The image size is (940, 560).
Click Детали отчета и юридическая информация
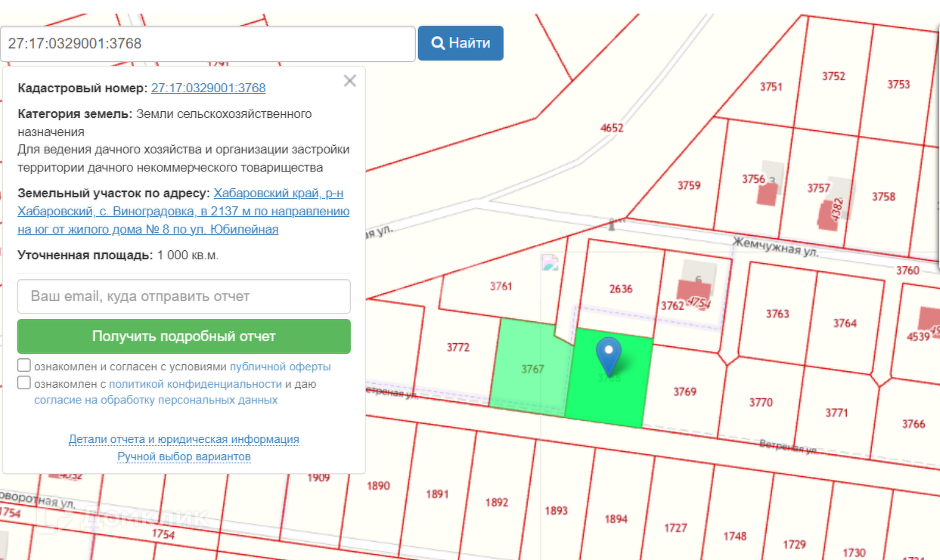click(184, 439)
